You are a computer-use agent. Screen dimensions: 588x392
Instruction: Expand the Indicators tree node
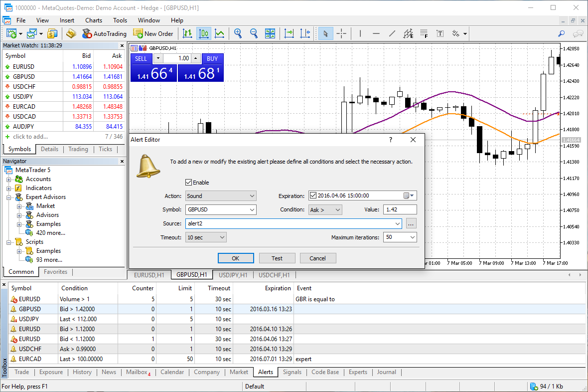coord(9,188)
